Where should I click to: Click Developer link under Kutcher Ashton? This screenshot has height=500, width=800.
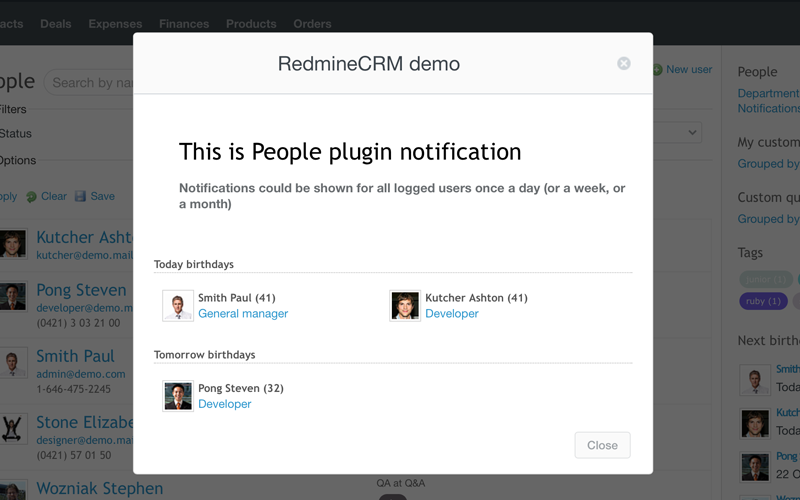452,314
